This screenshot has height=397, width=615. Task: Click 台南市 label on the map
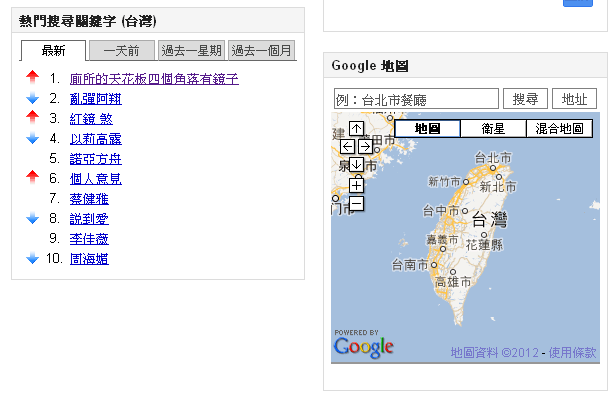(x=410, y=265)
